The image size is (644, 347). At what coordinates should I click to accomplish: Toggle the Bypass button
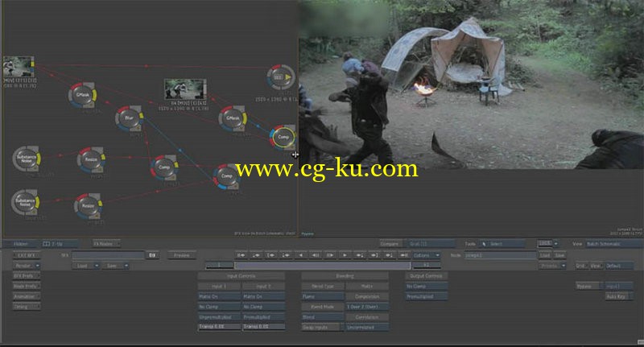point(589,287)
